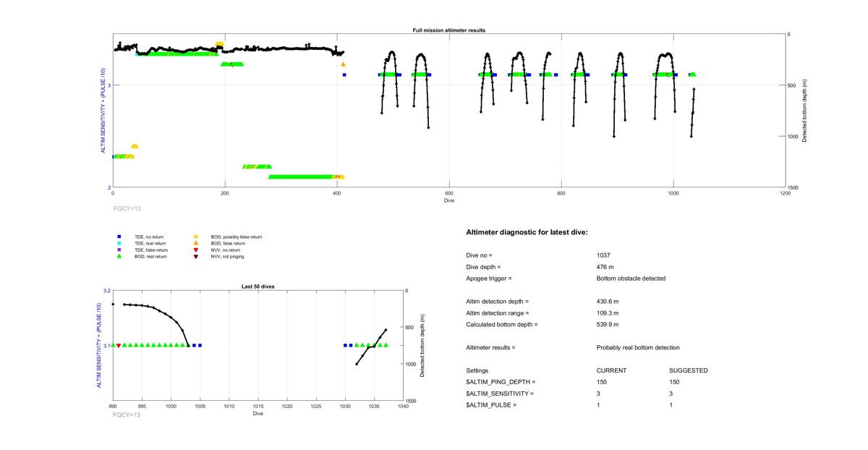The width and height of the screenshot is (868, 450).
Task: Click the current $ALTIM_SENSITIVITY value 3
Action: pyautogui.click(x=599, y=394)
